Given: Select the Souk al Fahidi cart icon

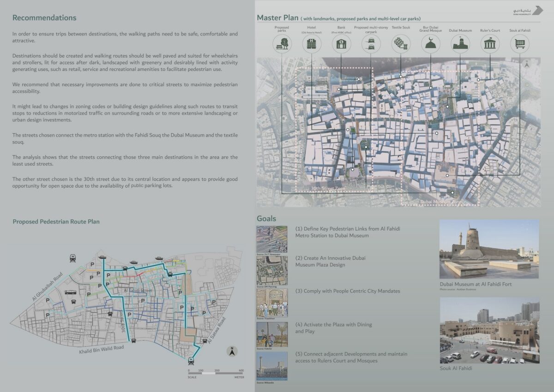Looking at the screenshot, I should pyautogui.click(x=519, y=44).
